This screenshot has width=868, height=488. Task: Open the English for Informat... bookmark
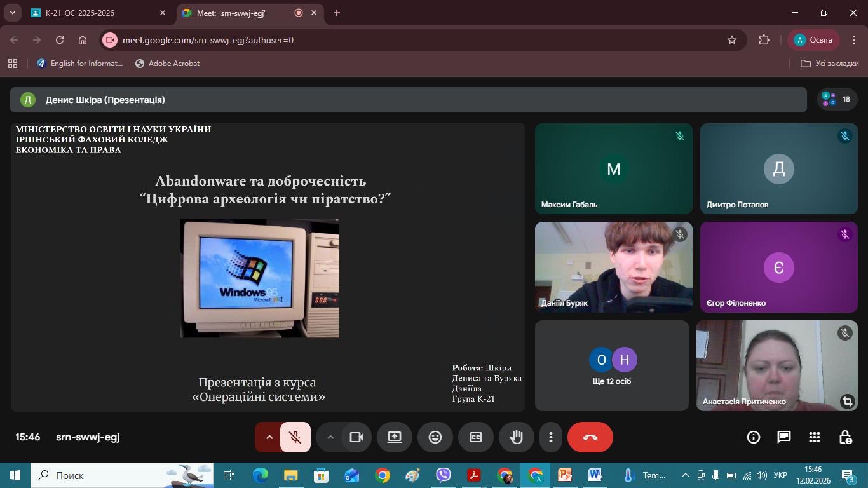click(79, 64)
